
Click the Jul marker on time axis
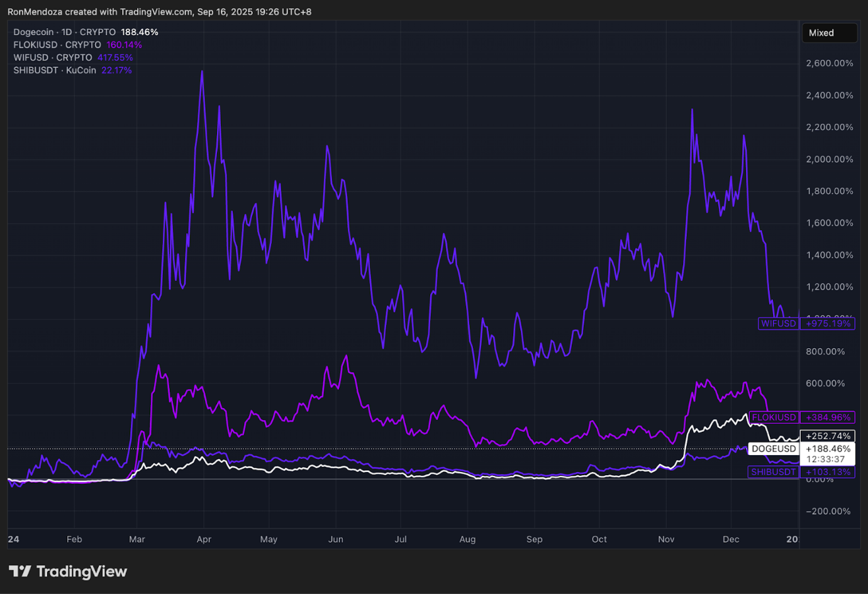coord(401,539)
